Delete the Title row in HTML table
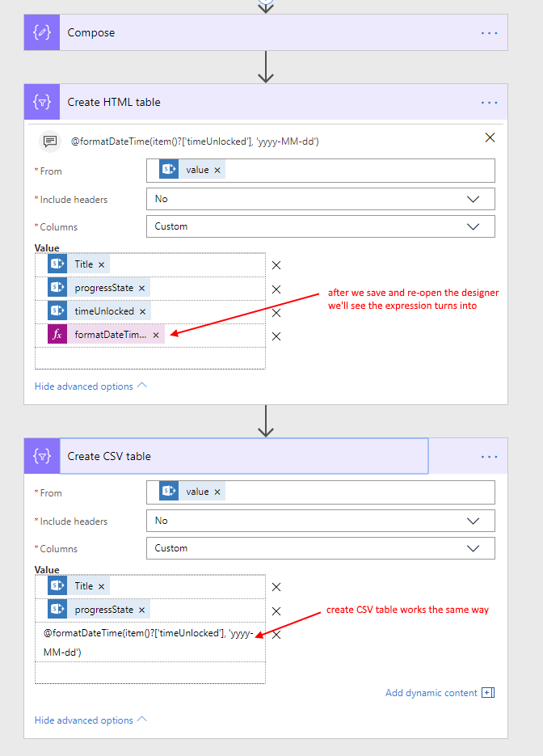The height and width of the screenshot is (756, 543). point(276,265)
